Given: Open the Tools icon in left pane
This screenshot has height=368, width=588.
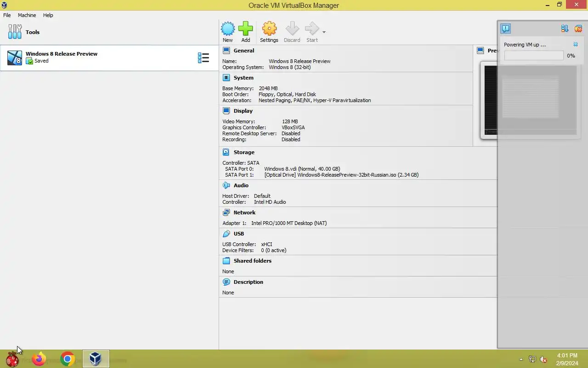Looking at the screenshot, I should [15, 32].
